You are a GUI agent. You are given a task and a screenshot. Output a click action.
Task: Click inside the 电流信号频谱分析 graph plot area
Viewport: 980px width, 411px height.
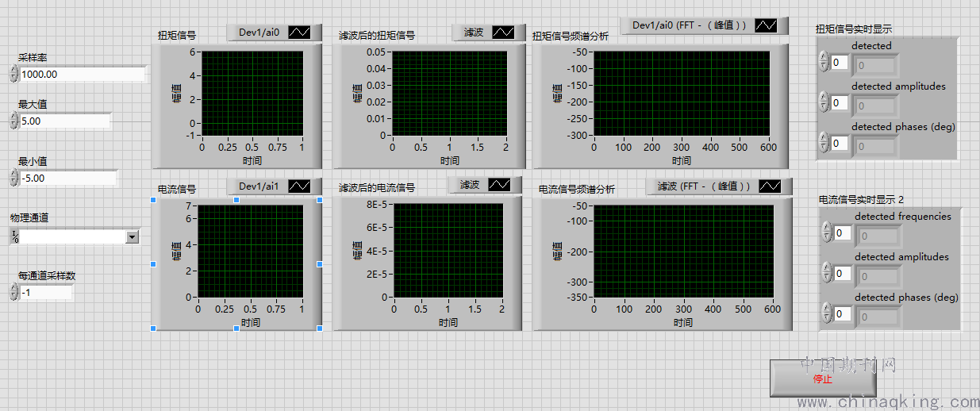[684, 250]
